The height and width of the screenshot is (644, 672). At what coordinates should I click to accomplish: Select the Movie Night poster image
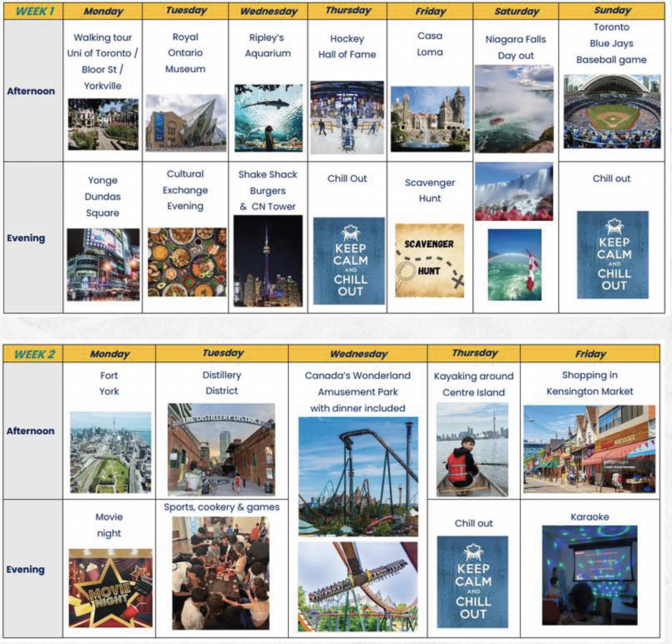110,588
